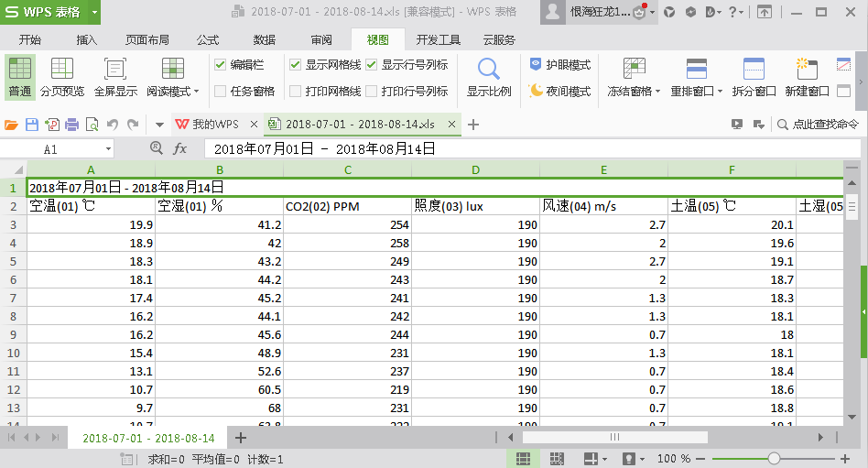Image resolution: width=868 pixels, height=468 pixels.
Task: Open the Reading Mode (阅读模式) dropdown
Action: pos(173,92)
